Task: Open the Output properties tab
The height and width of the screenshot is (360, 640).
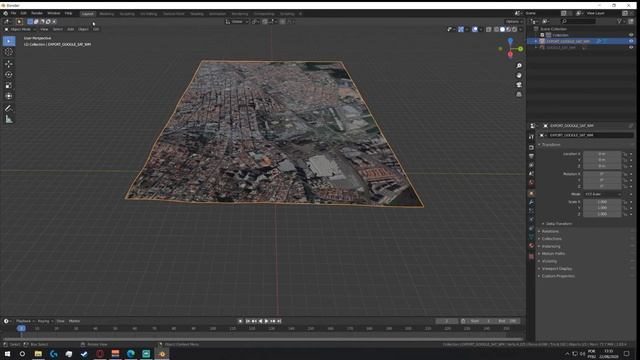Action: pyautogui.click(x=531, y=156)
